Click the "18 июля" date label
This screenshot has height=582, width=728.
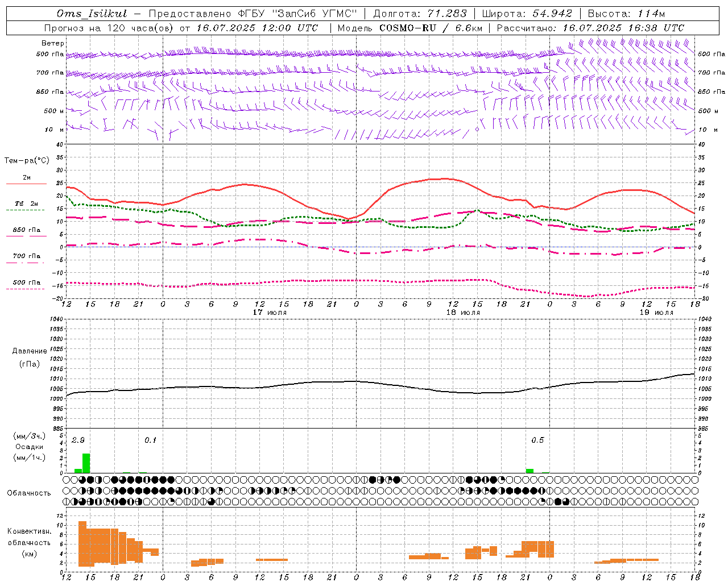(463, 313)
